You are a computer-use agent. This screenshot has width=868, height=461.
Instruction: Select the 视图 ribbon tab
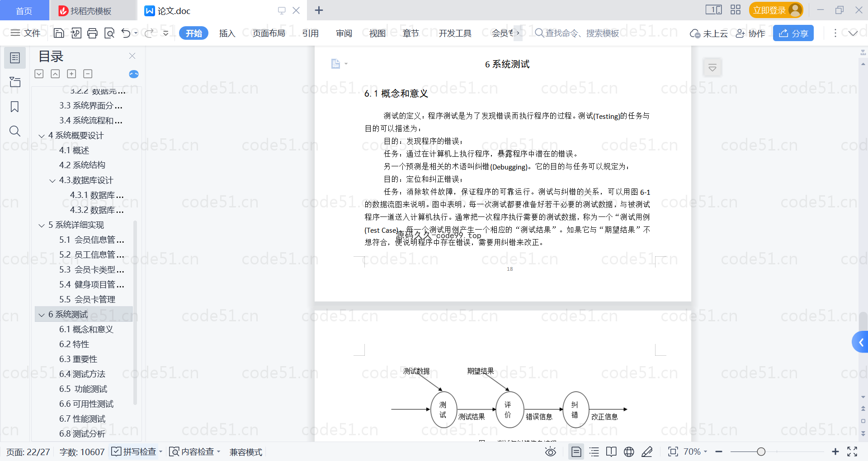pyautogui.click(x=377, y=33)
